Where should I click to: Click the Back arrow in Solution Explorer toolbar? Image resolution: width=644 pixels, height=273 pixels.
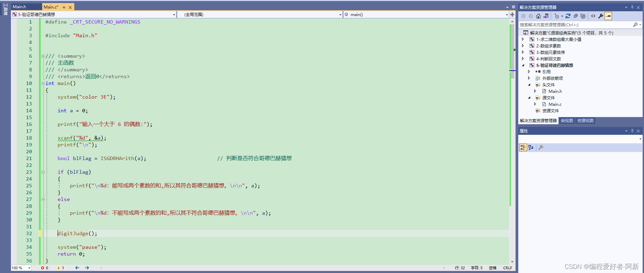[x=523, y=16]
